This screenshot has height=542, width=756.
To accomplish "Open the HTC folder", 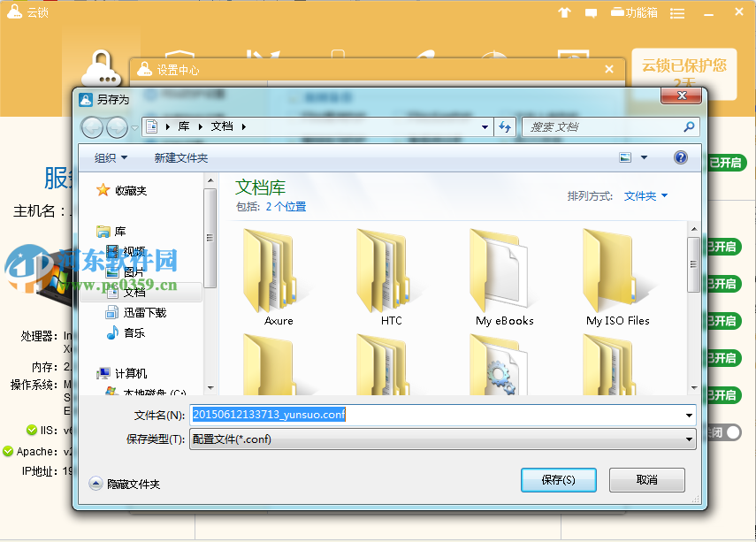I will click(x=391, y=279).
